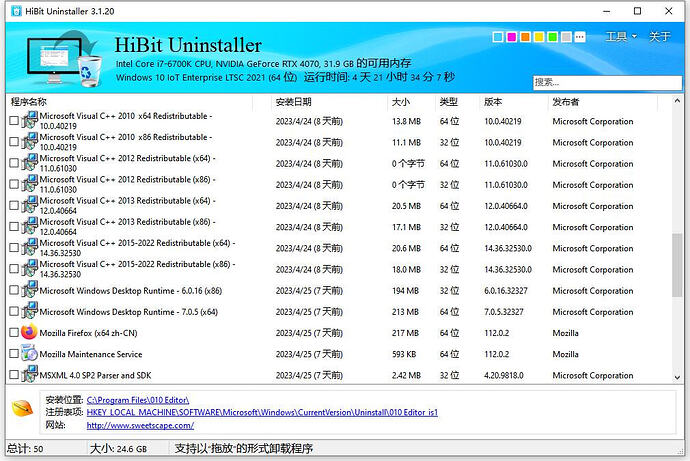
Task: Click the scrollbar down arrow
Action: [x=677, y=377]
